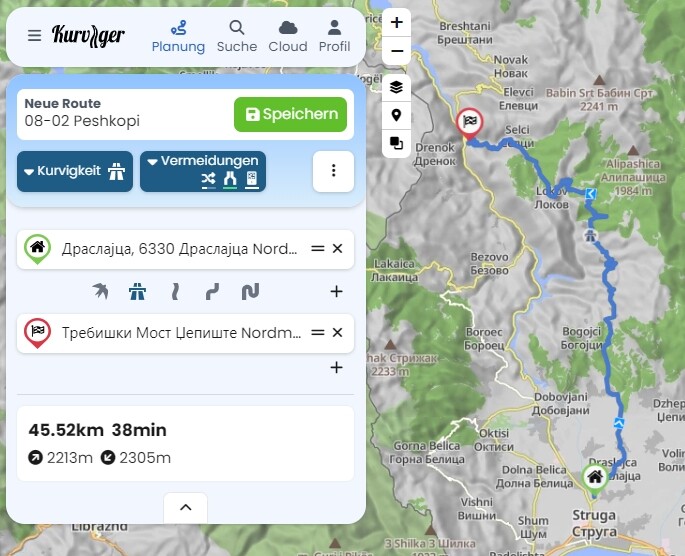
Task: Click the location pin map button
Action: click(x=396, y=115)
